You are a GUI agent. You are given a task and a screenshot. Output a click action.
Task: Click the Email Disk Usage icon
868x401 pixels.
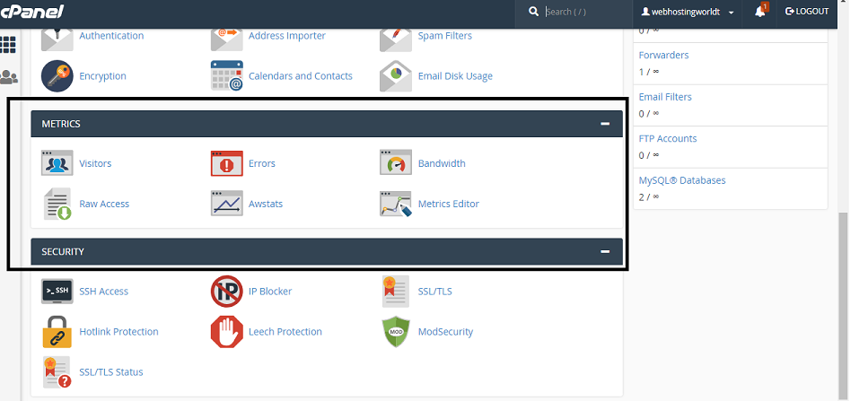tap(396, 75)
